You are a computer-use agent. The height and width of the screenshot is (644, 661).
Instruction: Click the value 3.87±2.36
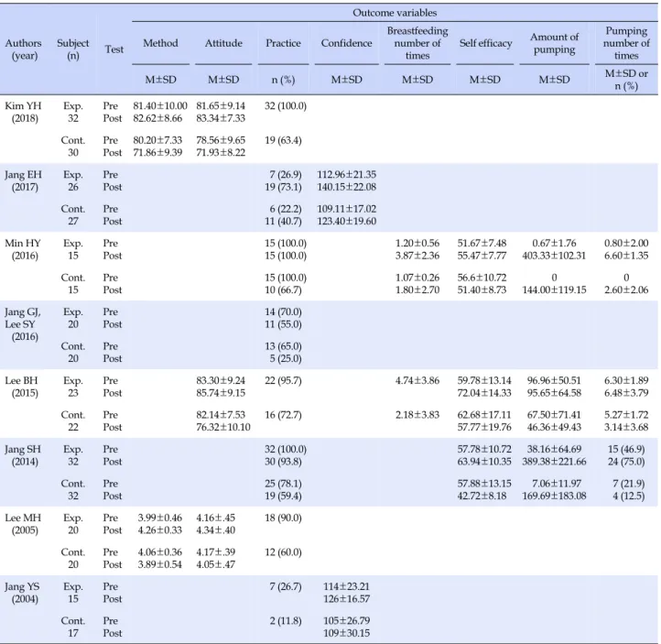[417, 256]
